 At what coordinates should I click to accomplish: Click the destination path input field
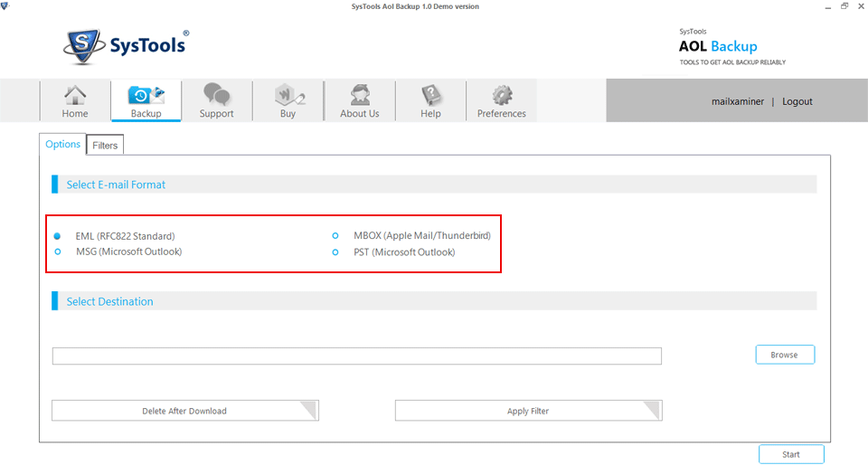[x=357, y=356]
